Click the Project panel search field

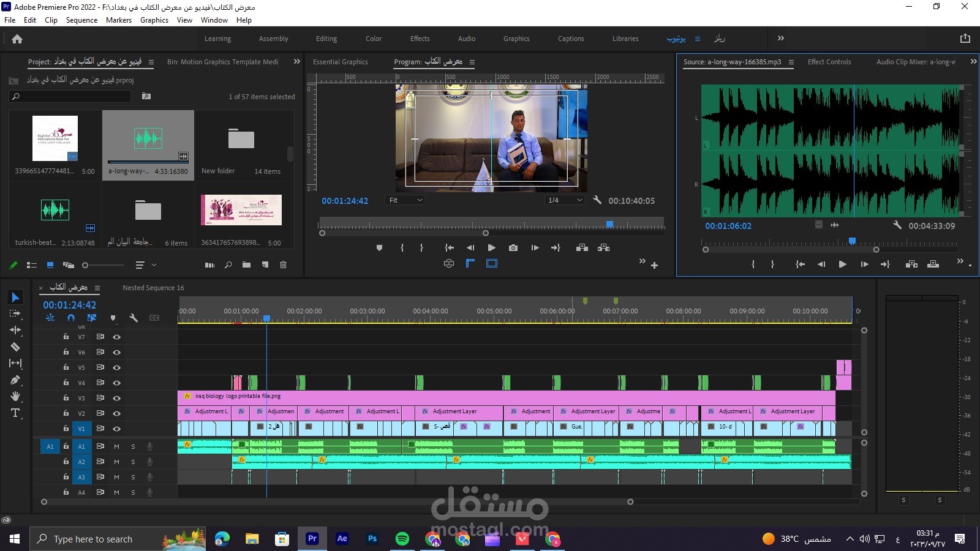tap(70, 97)
